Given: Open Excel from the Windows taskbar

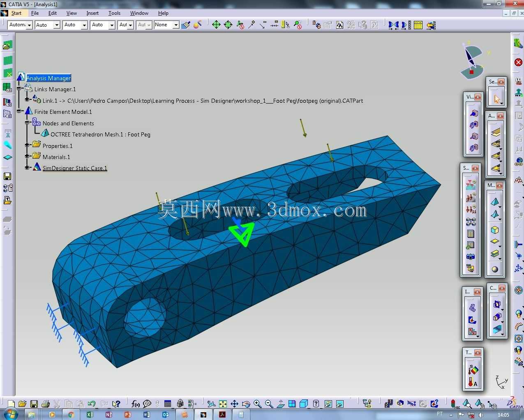Looking at the screenshot, I should pyautogui.click(x=90, y=415).
